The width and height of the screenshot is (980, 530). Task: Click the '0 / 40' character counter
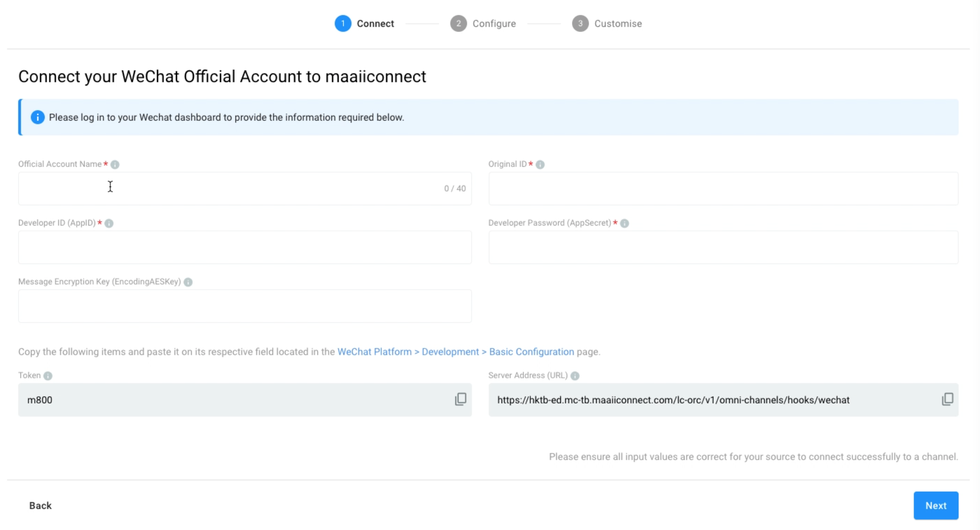coord(455,189)
